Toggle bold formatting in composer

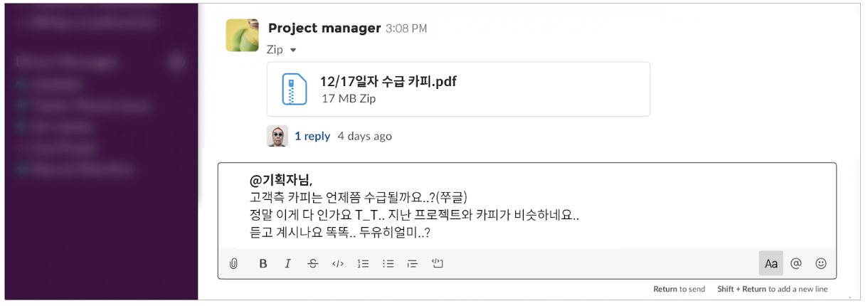click(x=263, y=263)
